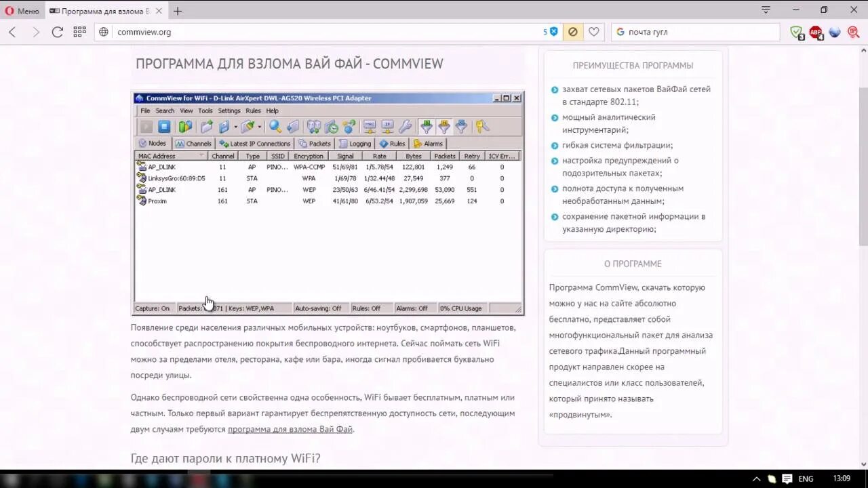Click Settings menu in CommView screenshot
The height and width of the screenshot is (488, 868).
click(229, 110)
